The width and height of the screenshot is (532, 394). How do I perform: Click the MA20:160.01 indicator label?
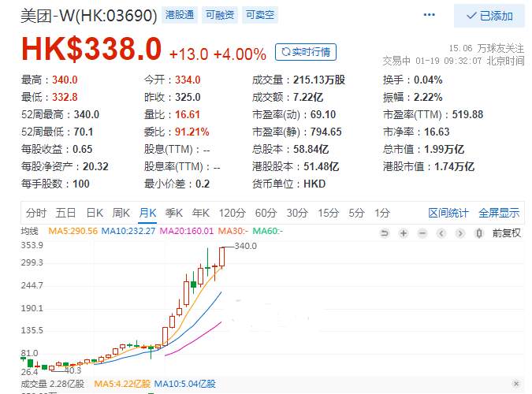187,231
